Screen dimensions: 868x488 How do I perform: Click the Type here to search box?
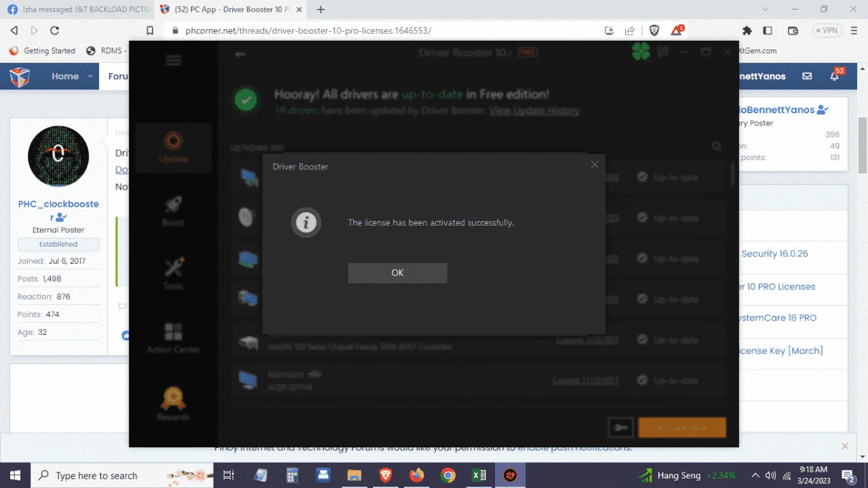(123, 475)
